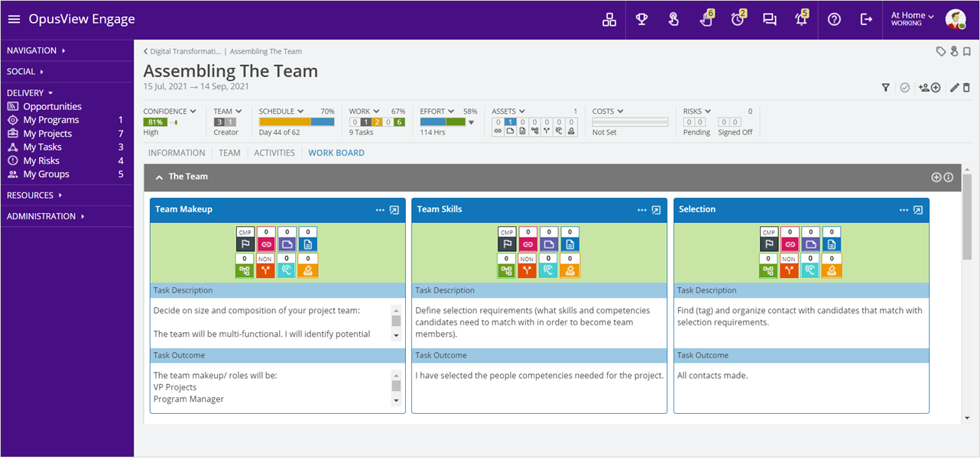
Task: Open Team Skills card in pop-out view
Action: coord(656,210)
